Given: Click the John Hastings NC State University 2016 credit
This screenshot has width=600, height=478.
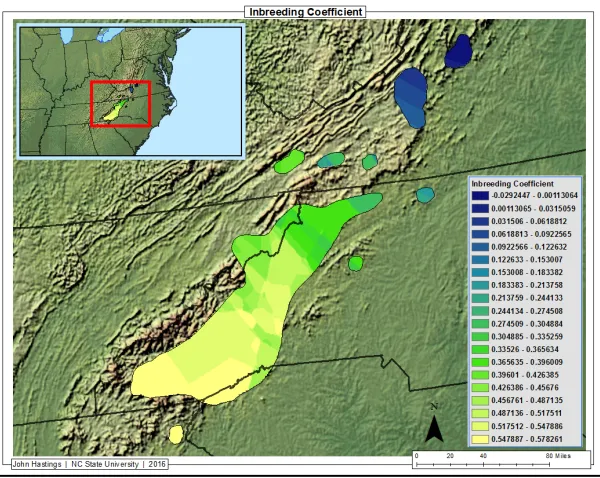Looking at the screenshot, I should (x=90, y=464).
